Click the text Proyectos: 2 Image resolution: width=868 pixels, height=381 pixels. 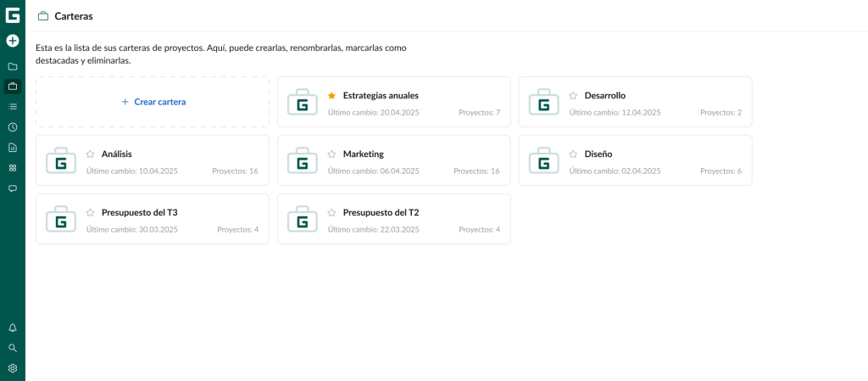[721, 112]
